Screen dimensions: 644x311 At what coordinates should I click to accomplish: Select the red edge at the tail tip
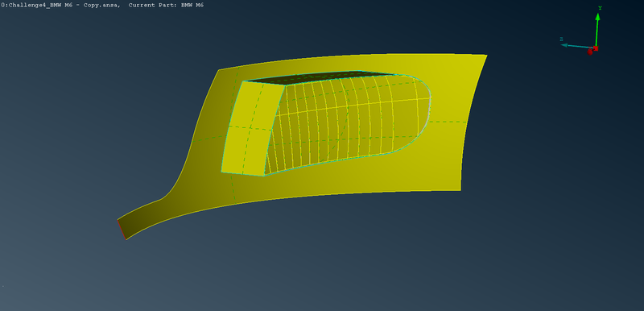[122, 230]
